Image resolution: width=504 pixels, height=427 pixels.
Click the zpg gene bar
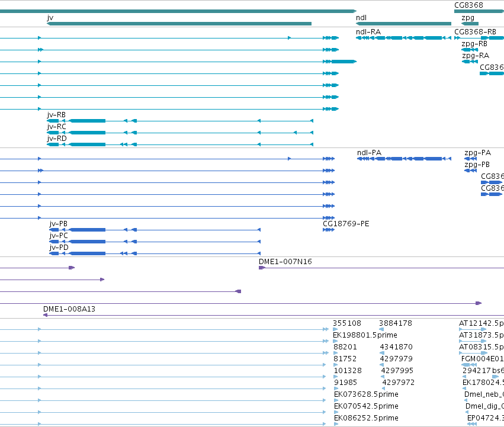[470, 24]
